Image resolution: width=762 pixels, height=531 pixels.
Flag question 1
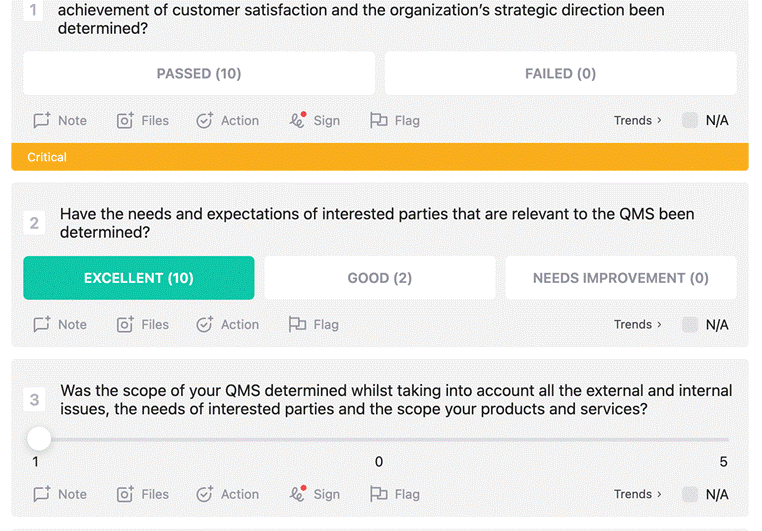pos(395,120)
